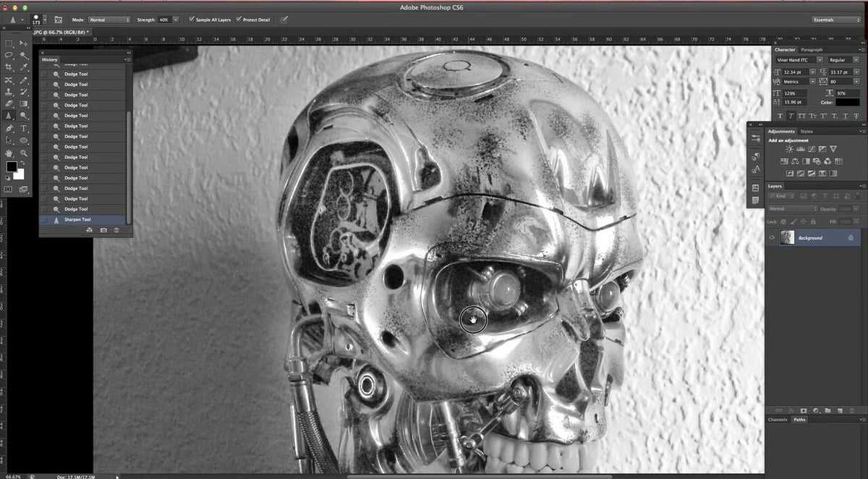
Task: Create new document from current history state
Action: tap(90, 229)
